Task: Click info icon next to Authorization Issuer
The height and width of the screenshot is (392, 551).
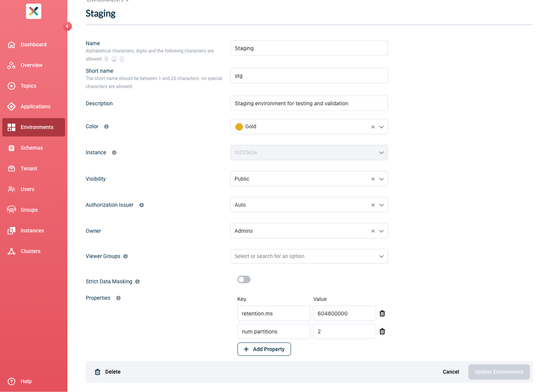Action: (x=142, y=205)
